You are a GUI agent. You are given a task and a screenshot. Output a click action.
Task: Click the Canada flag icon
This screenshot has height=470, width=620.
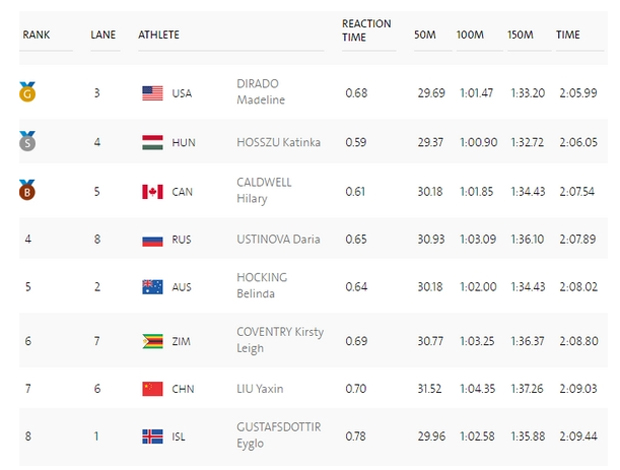(152, 191)
